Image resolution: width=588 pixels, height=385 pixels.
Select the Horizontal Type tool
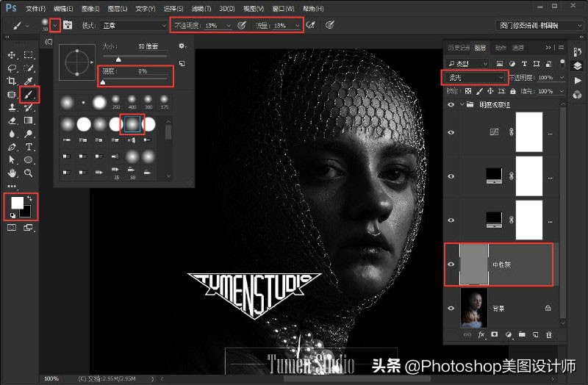[x=29, y=147]
